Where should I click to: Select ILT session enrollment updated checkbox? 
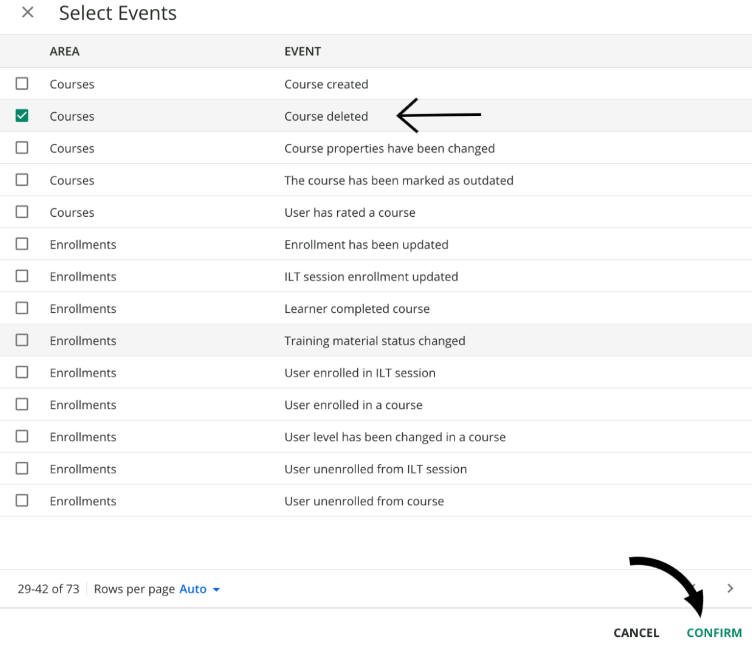point(22,276)
